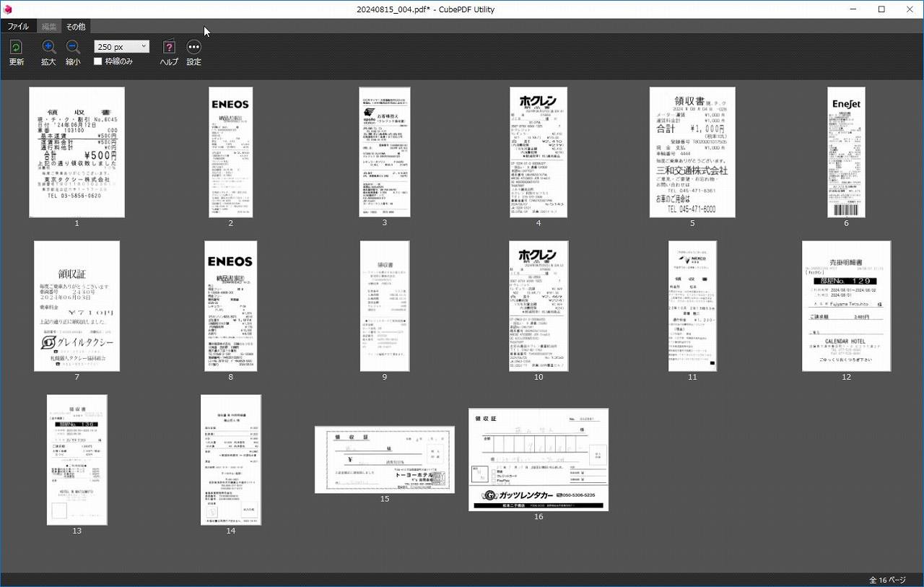Screen dimensions: 924x587
Task: Click the Refresh (更新) icon
Action: 16,48
